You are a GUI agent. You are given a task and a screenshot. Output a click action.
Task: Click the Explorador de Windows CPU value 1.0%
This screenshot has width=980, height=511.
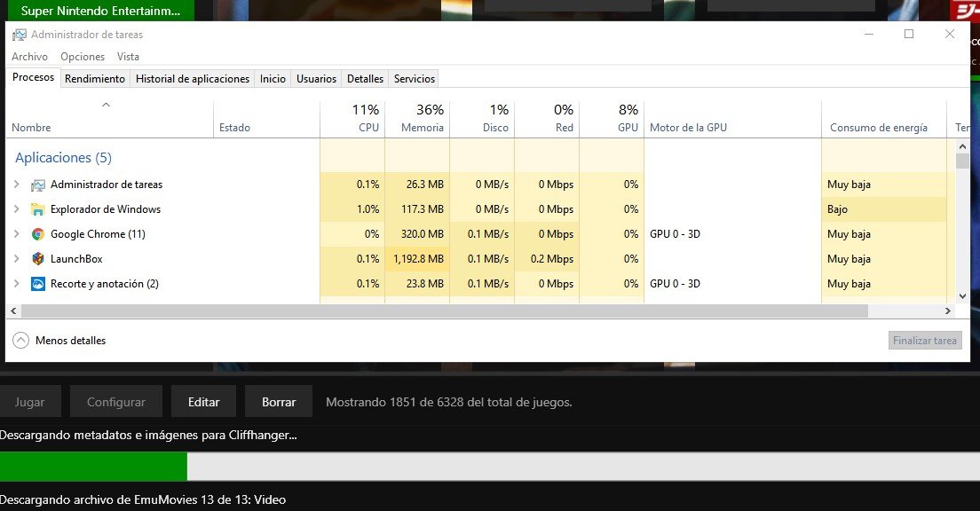pyautogui.click(x=368, y=209)
